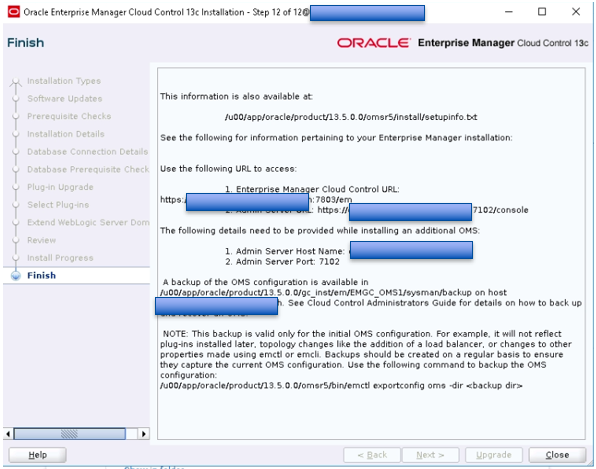The height and width of the screenshot is (469, 596).
Task: Click 'Enterprise Manager Cloud Control URL' line
Action: click(x=312, y=189)
